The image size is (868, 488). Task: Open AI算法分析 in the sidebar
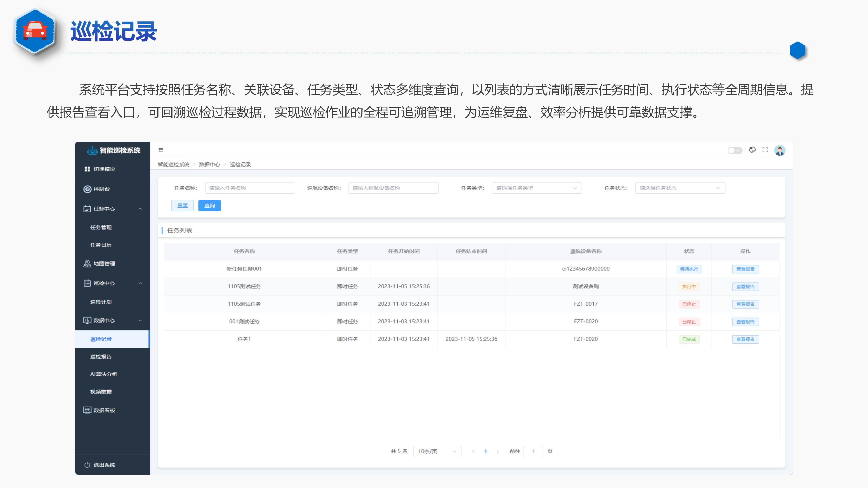104,374
